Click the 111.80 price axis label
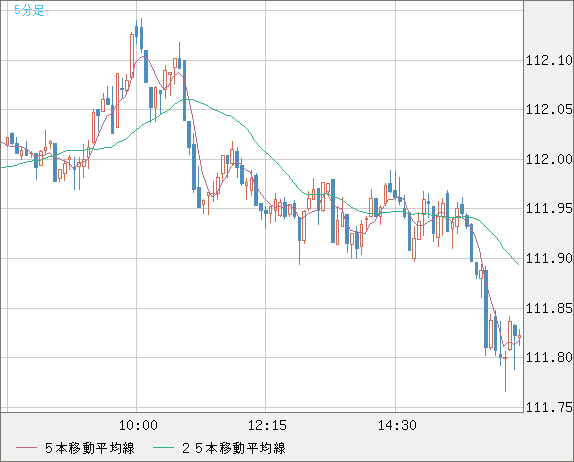The height and width of the screenshot is (462, 574). 549,357
